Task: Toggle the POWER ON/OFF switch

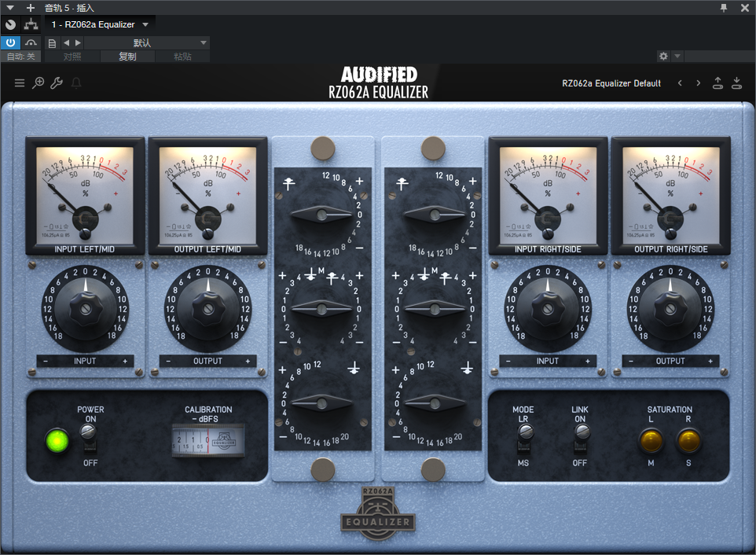Action: pyautogui.click(x=88, y=437)
